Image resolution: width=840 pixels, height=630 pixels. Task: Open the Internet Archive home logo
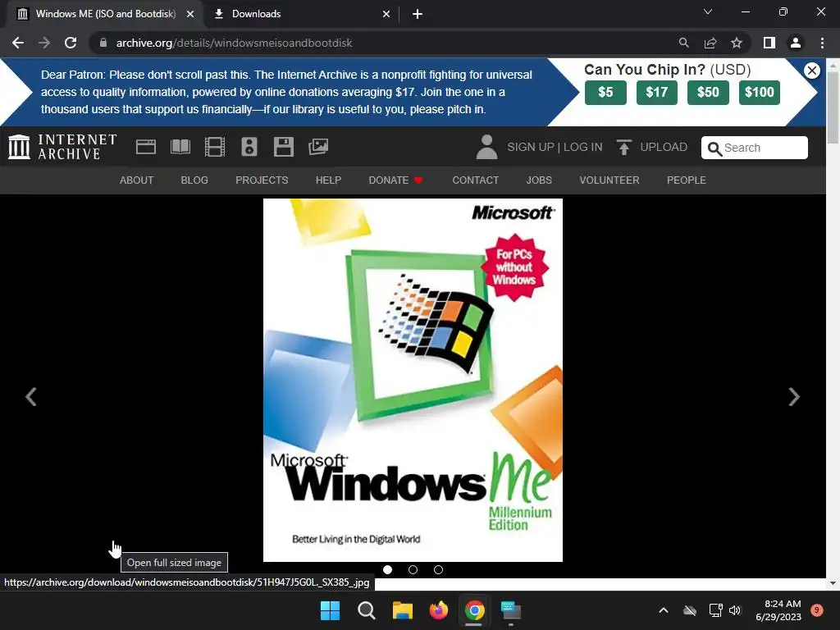pyautogui.click(x=62, y=147)
